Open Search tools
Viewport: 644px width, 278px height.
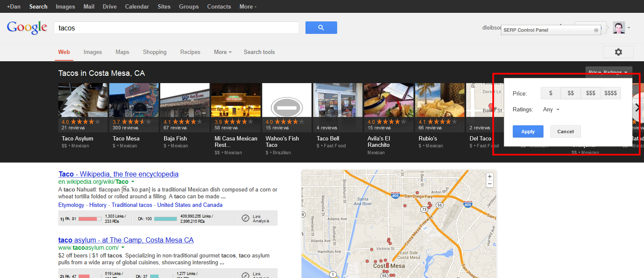click(x=259, y=52)
